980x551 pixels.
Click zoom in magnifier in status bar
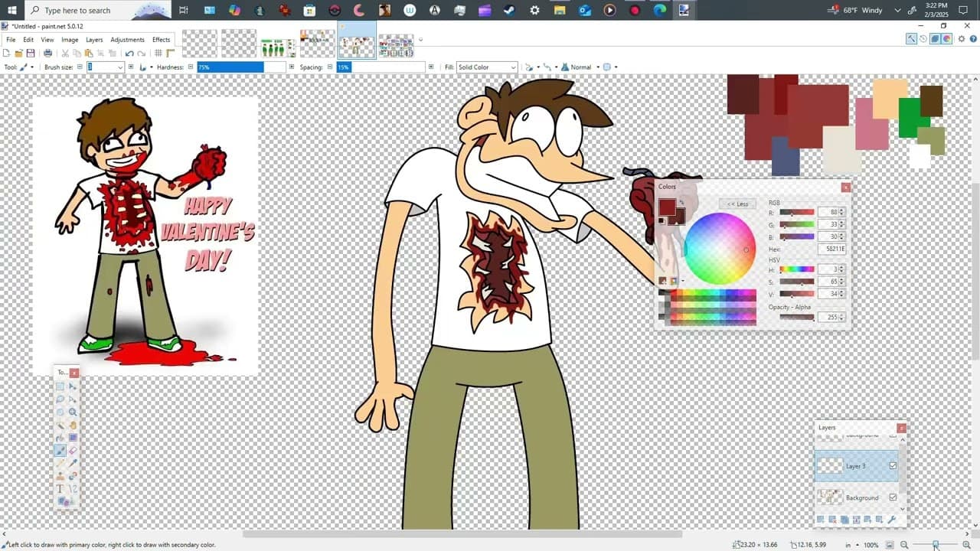coord(966,545)
